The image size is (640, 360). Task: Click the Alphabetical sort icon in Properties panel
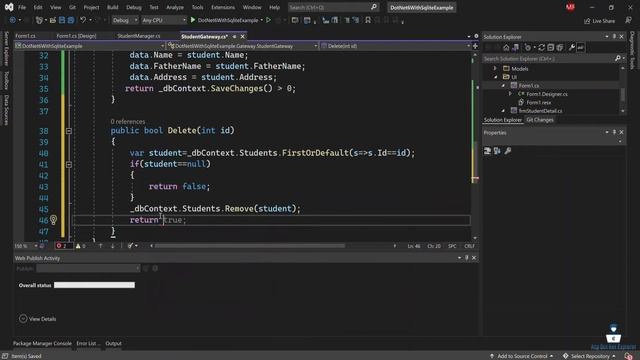[497, 151]
